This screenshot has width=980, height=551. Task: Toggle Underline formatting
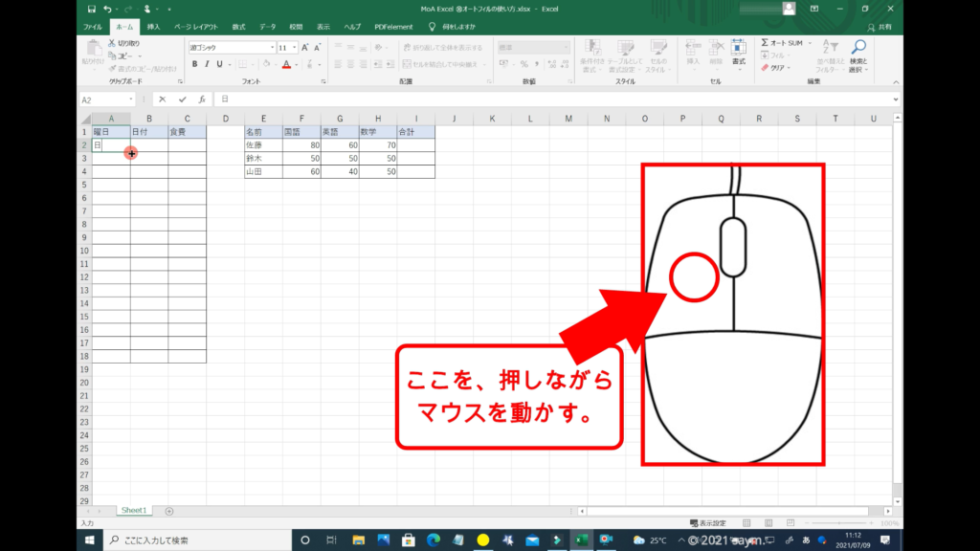pyautogui.click(x=219, y=64)
